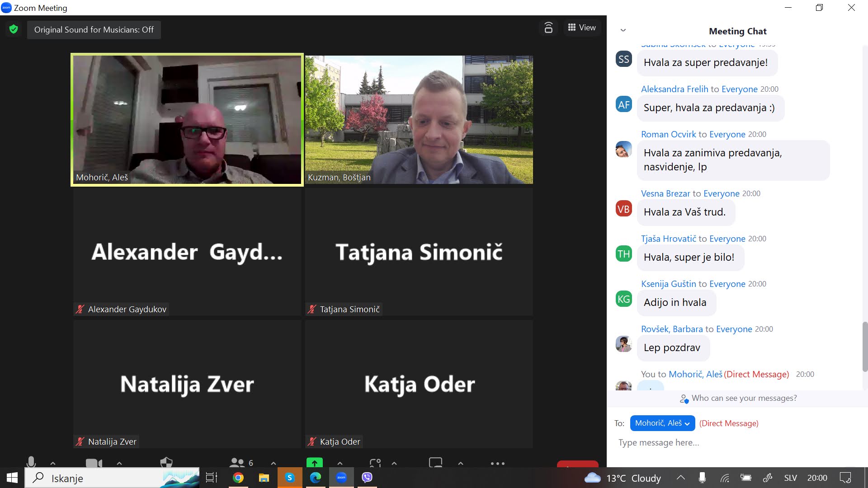Open the Security shield options
Image resolution: width=868 pixels, height=488 pixels.
tap(166, 463)
